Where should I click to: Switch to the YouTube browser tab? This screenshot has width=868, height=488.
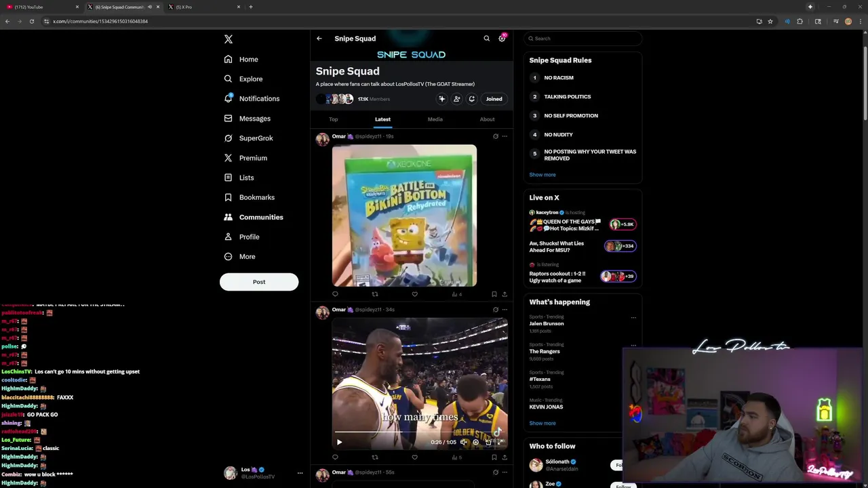tap(42, 7)
